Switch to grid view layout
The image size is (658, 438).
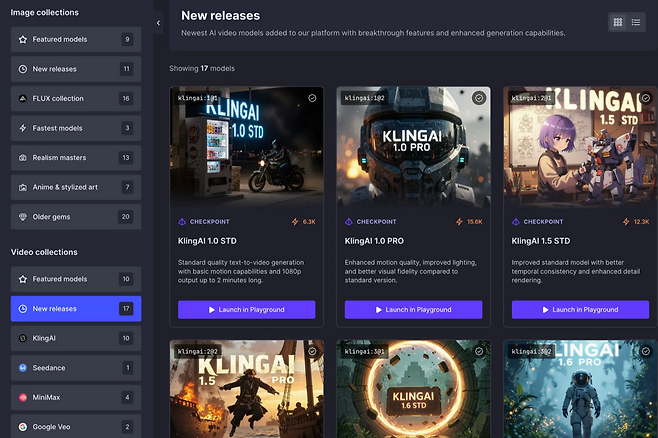[x=618, y=22]
